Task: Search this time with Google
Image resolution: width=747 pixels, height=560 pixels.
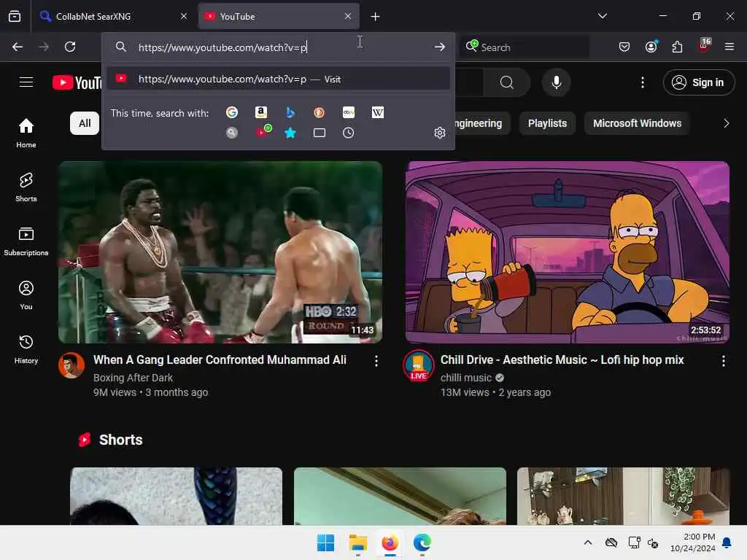Action: (x=232, y=112)
